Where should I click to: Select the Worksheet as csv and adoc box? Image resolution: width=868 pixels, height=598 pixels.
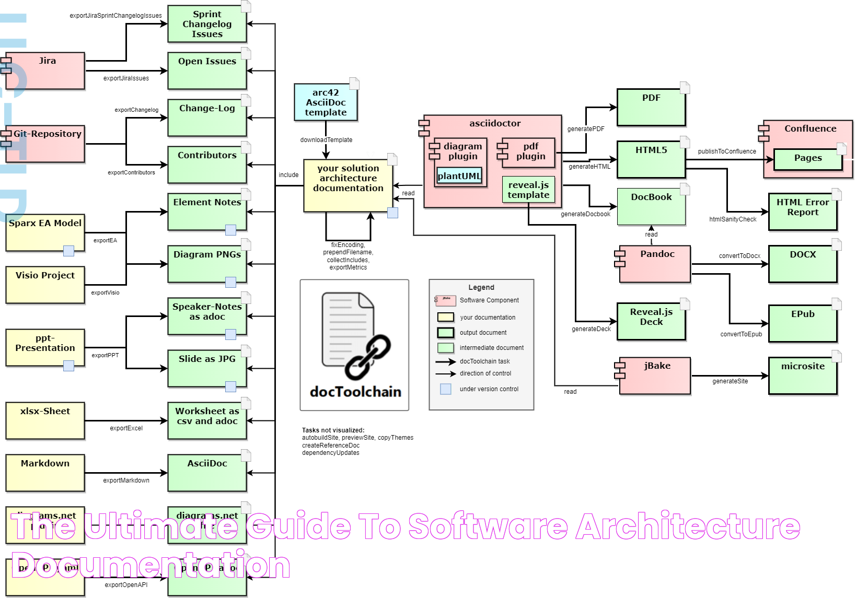207,421
